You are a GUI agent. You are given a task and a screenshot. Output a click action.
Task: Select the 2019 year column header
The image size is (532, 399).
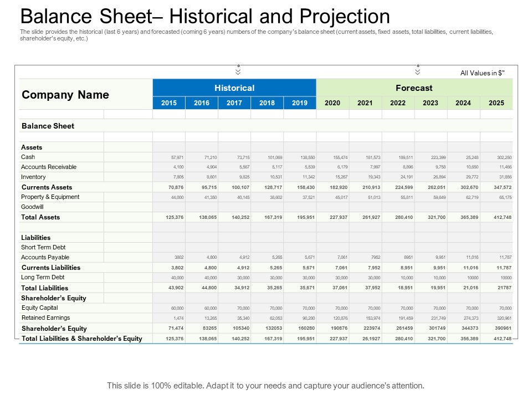click(300, 103)
